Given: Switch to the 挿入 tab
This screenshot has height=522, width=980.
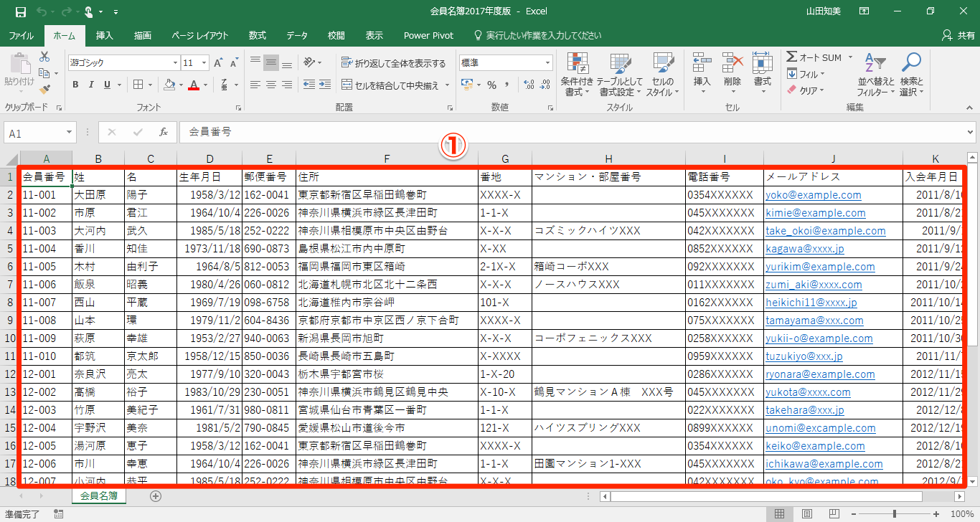Looking at the screenshot, I should 105,35.
